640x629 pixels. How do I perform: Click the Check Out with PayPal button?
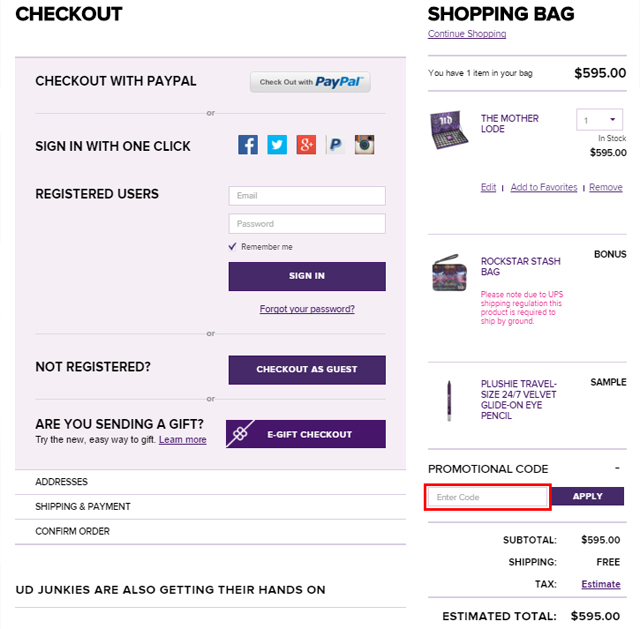tap(310, 82)
